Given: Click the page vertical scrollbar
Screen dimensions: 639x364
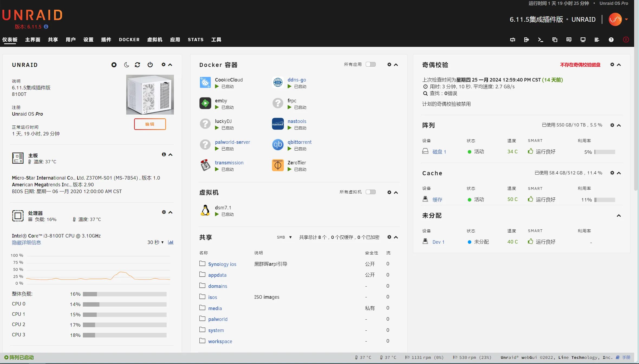Looking at the screenshot, I should click(636, 95).
